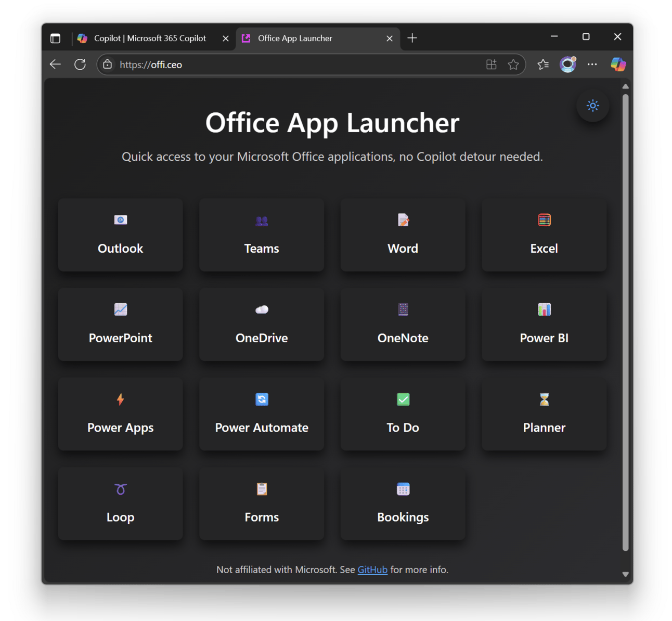This screenshot has width=672, height=621.
Task: Click the OneDrive cloud icon
Action: (262, 309)
